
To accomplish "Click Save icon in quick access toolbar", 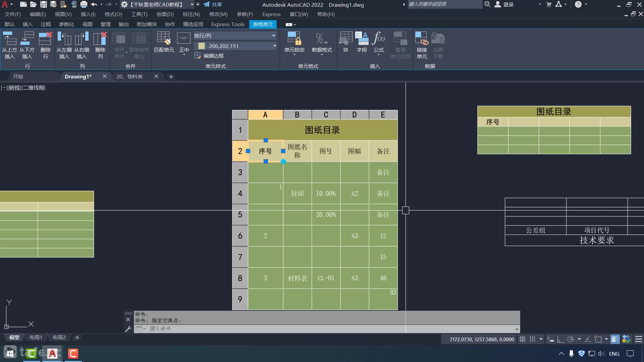I will pyautogui.click(x=43, y=4).
